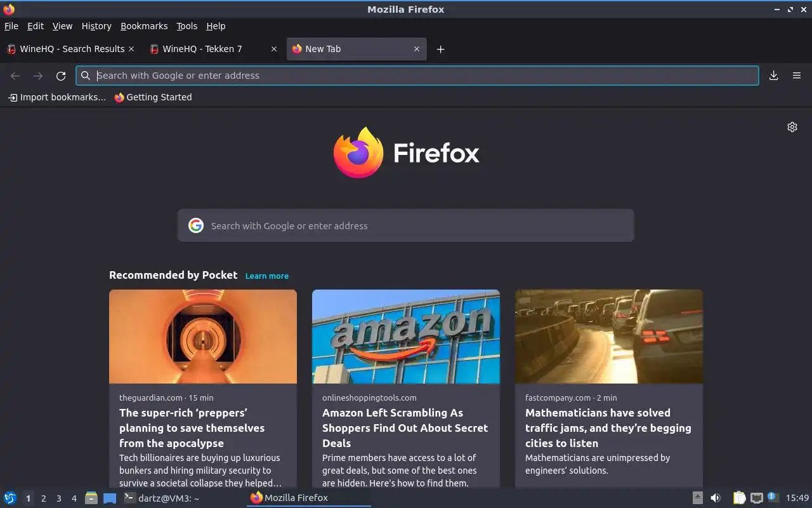
Task: Open Getting Started bookmark
Action: point(153,97)
